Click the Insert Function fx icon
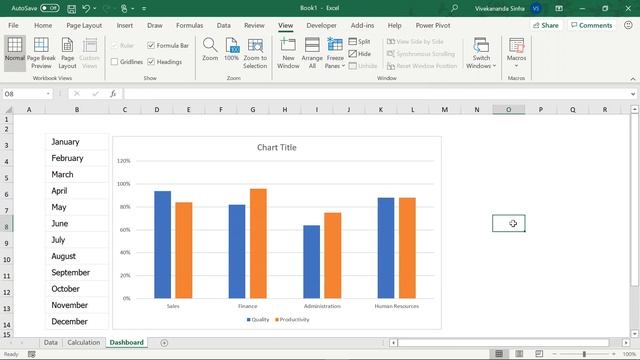The image size is (640, 360). (x=113, y=93)
